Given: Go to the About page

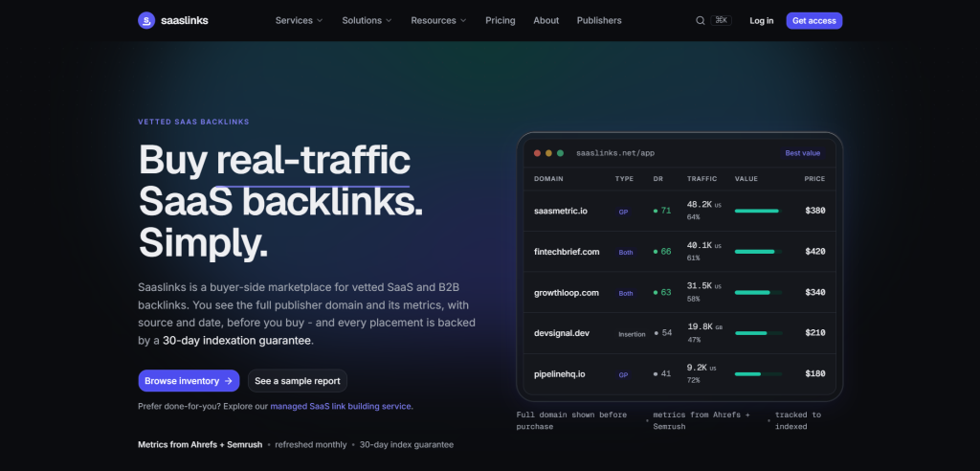Looking at the screenshot, I should click(546, 21).
